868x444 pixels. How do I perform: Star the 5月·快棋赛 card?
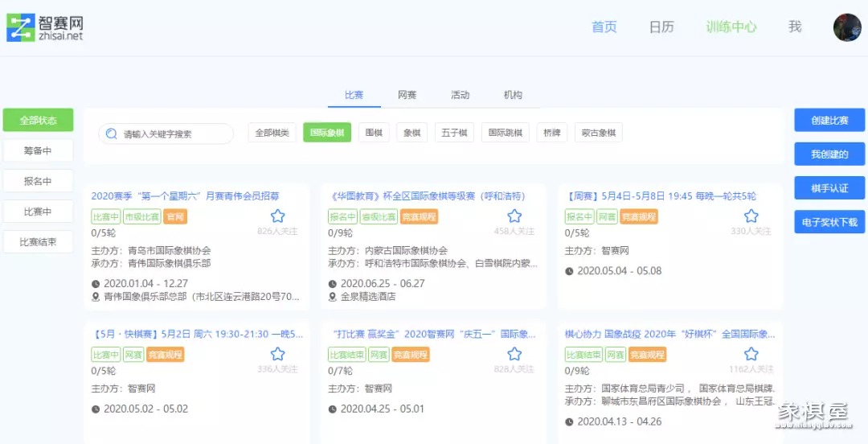click(277, 354)
